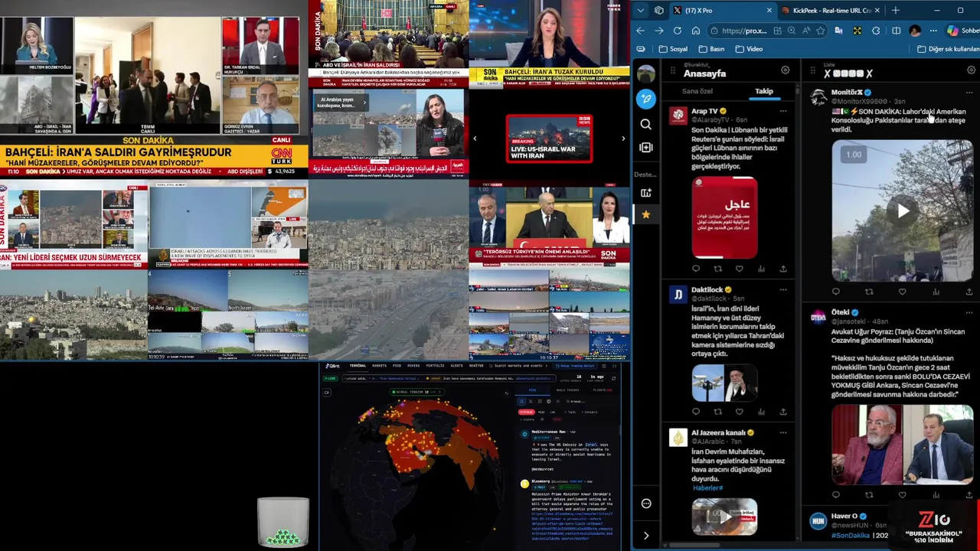Toggle the Low filter chip in Glint feed

tap(553, 412)
